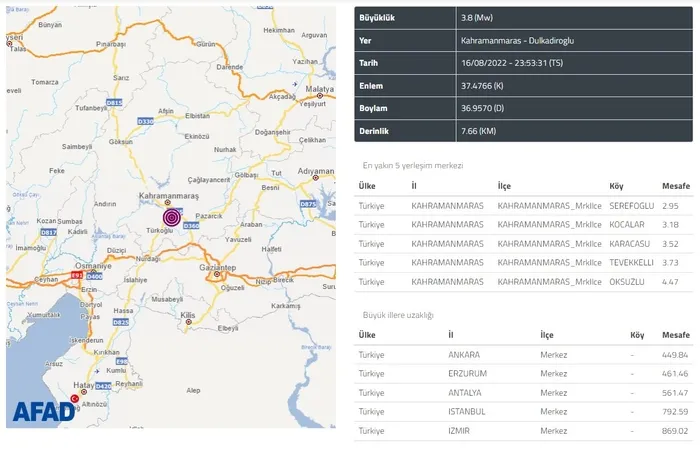Select the distance value 4.47
700x456 pixels.
pos(670,282)
